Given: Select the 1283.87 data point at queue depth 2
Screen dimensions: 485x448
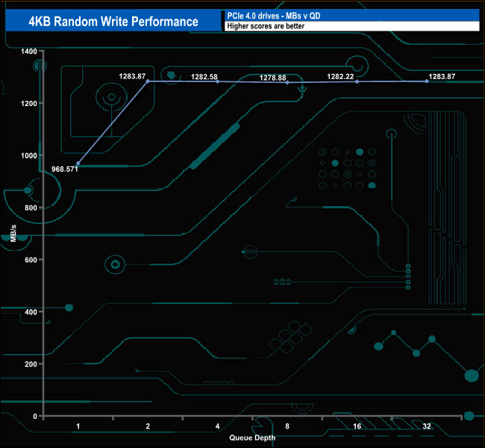Looking at the screenshot, I should pos(148,81).
